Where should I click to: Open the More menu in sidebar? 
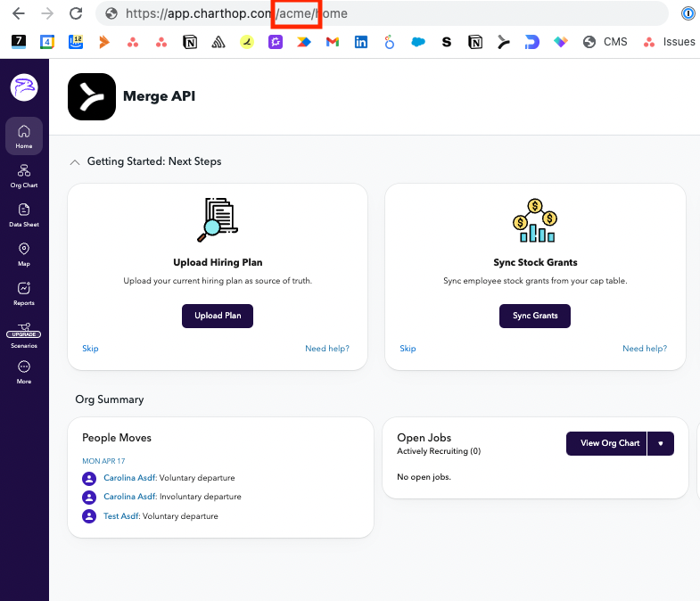24,373
